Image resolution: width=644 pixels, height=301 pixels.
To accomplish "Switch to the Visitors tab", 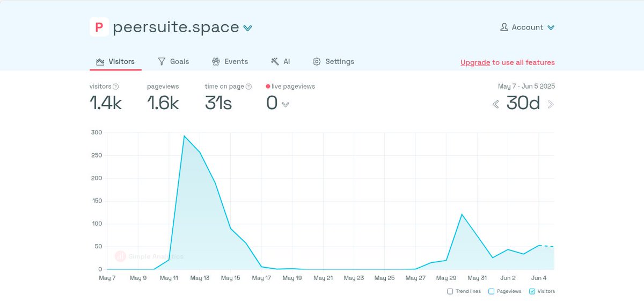I will [115, 61].
